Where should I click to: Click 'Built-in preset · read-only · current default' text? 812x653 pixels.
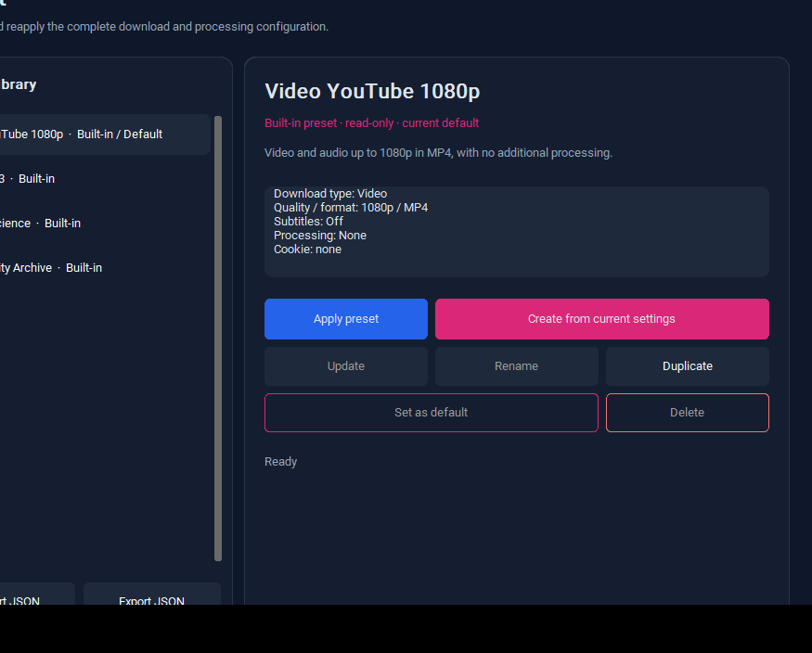pyautogui.click(x=372, y=123)
